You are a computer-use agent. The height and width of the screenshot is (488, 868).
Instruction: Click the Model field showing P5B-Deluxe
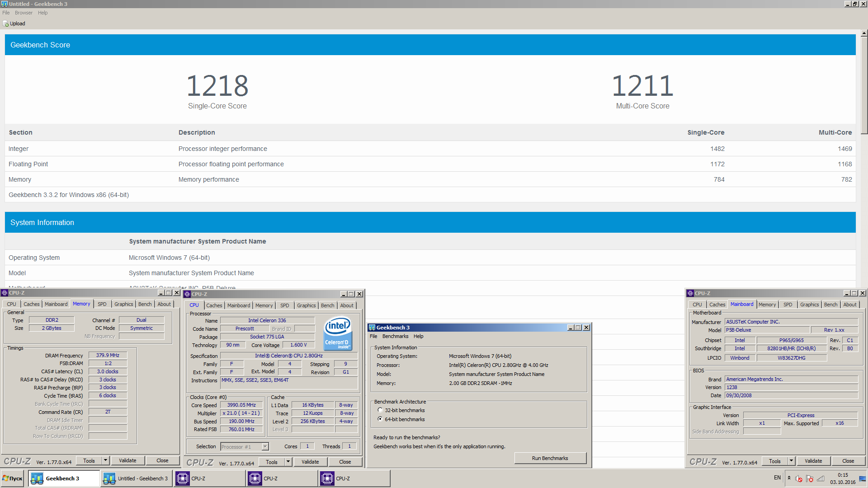tap(767, 330)
